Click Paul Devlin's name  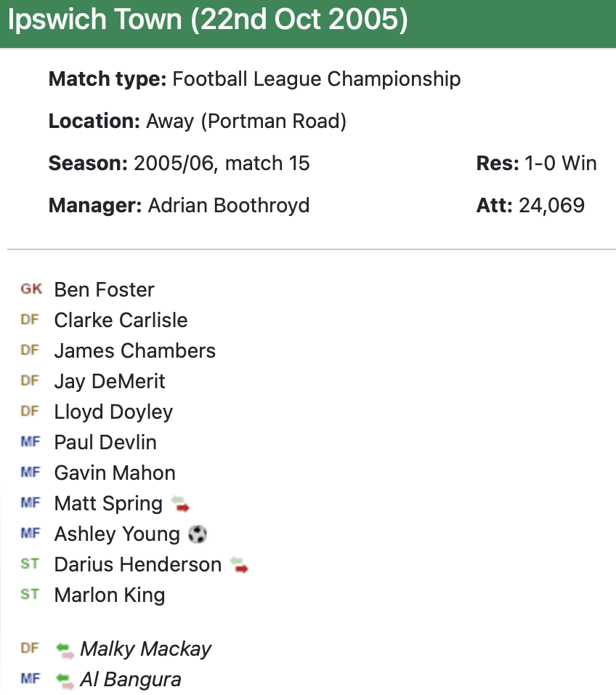coord(105,442)
